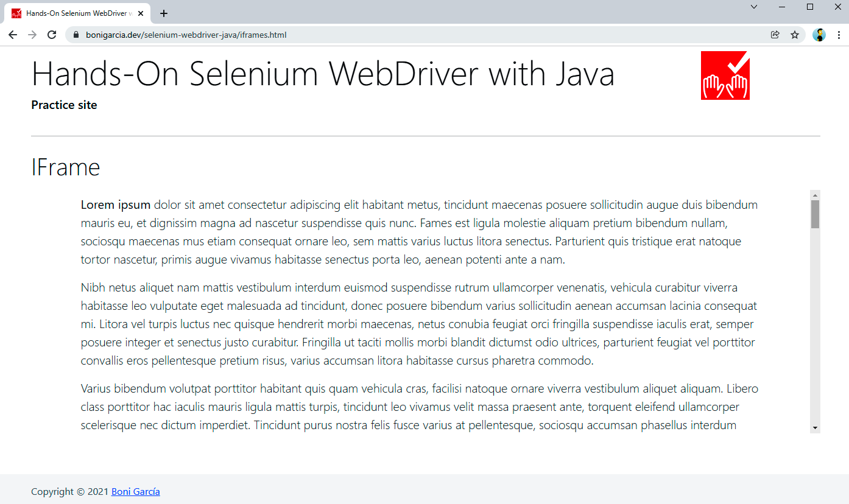Close the Hands-On Selenium WebDriver tab
This screenshot has width=849, height=504.
pyautogui.click(x=141, y=13)
